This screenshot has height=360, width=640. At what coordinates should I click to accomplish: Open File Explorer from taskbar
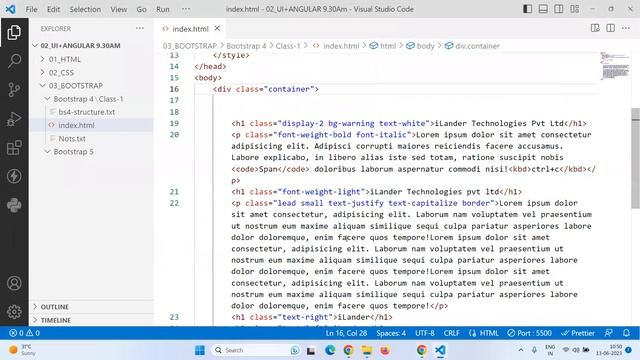point(367,350)
